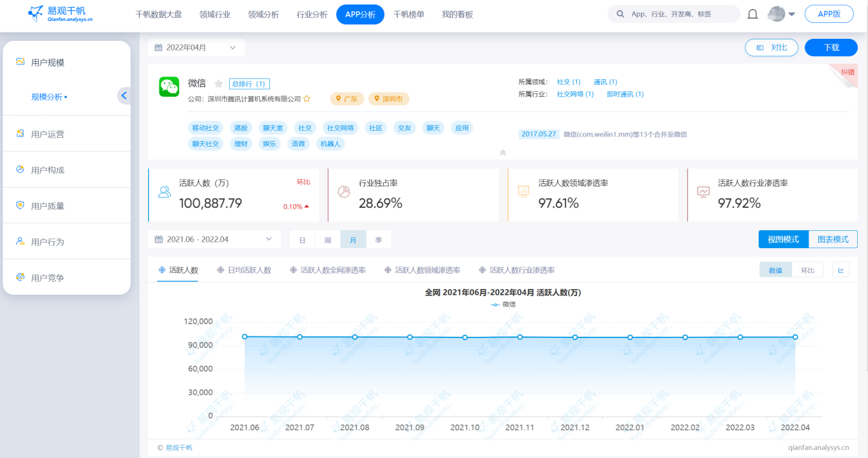The image size is (868, 458).
Task: Go to 领域分析
Action: (264, 14)
